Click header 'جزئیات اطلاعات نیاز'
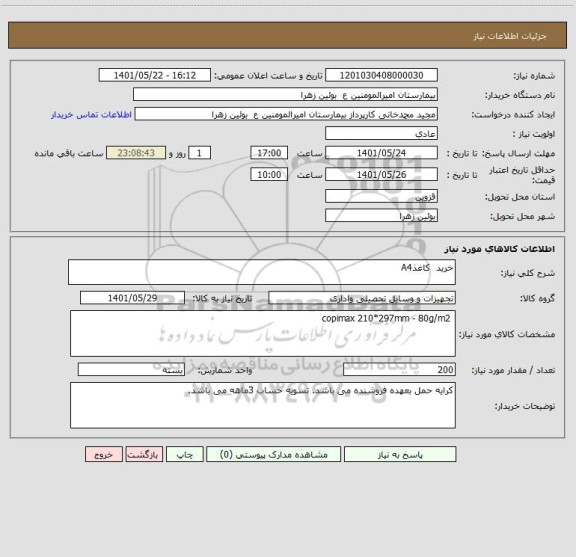Image resolution: width=576 pixels, height=557 pixels. click(510, 36)
